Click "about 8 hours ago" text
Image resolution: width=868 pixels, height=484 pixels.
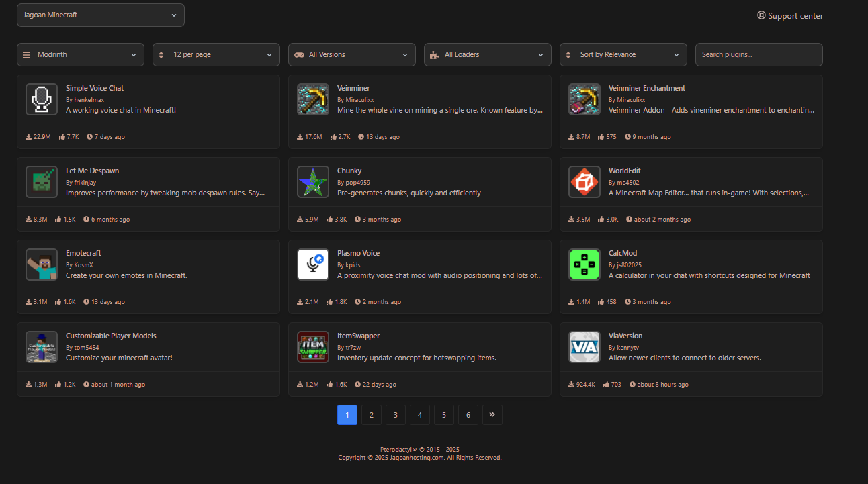(662, 385)
